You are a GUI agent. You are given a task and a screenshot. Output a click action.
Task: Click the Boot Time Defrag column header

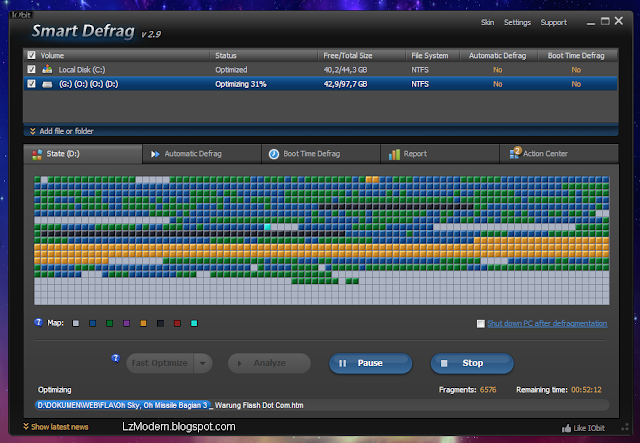(x=576, y=55)
